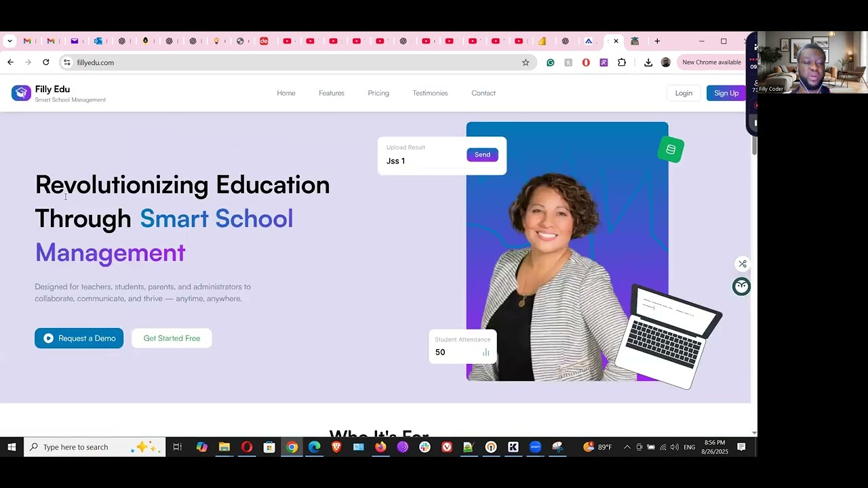Open the Windows Start menu
This screenshot has height=488, width=868.
12,447
